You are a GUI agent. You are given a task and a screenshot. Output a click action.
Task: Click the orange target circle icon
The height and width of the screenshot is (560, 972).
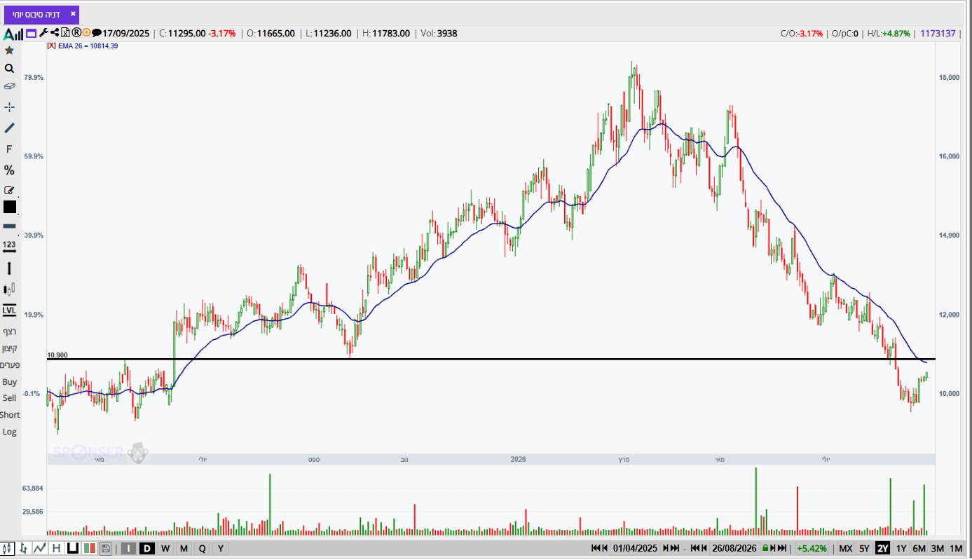click(x=86, y=32)
